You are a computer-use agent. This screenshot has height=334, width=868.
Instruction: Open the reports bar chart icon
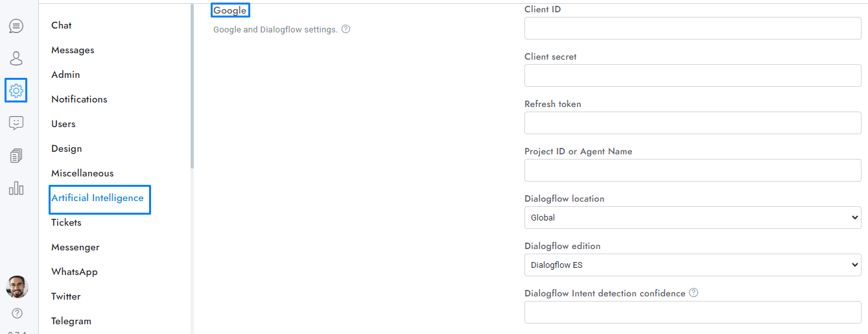tap(16, 188)
